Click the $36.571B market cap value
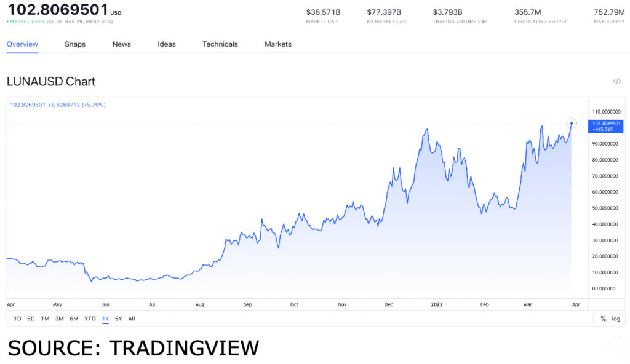This screenshot has width=630, height=364. click(x=323, y=12)
